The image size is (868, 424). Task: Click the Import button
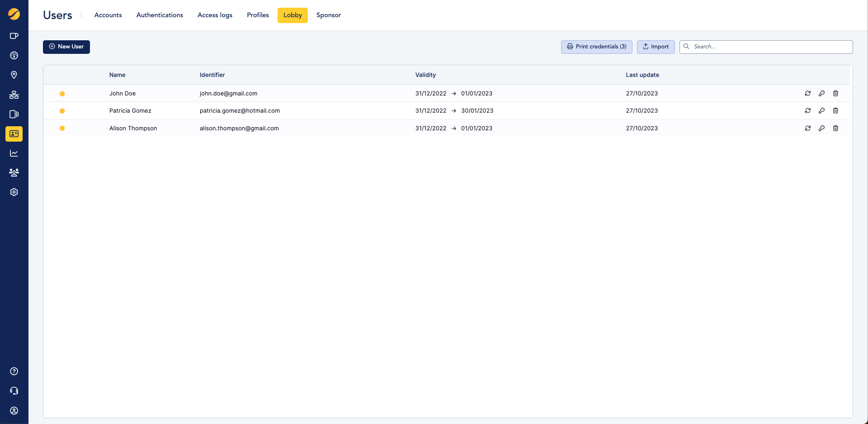point(656,47)
